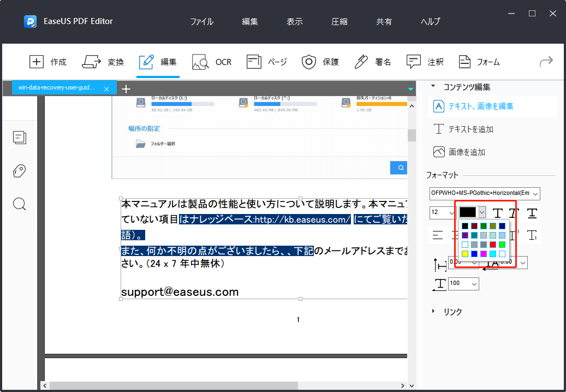
Task: Switch to the 表示 menu
Action: [x=294, y=21]
